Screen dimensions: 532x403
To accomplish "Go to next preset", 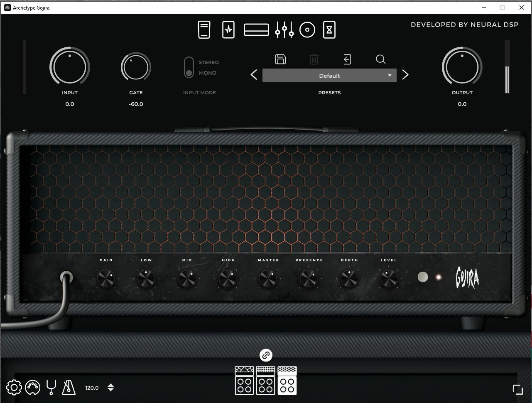I will (405, 75).
